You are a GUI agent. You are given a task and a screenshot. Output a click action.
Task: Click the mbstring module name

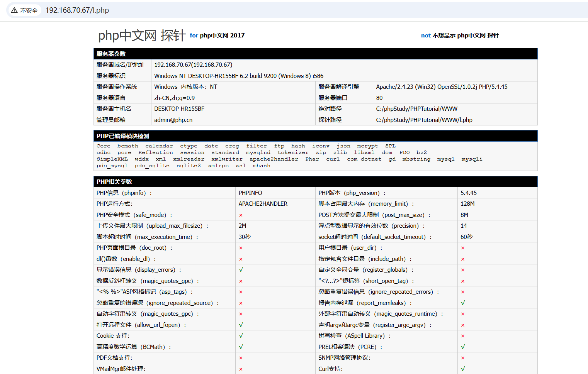[x=416, y=159]
